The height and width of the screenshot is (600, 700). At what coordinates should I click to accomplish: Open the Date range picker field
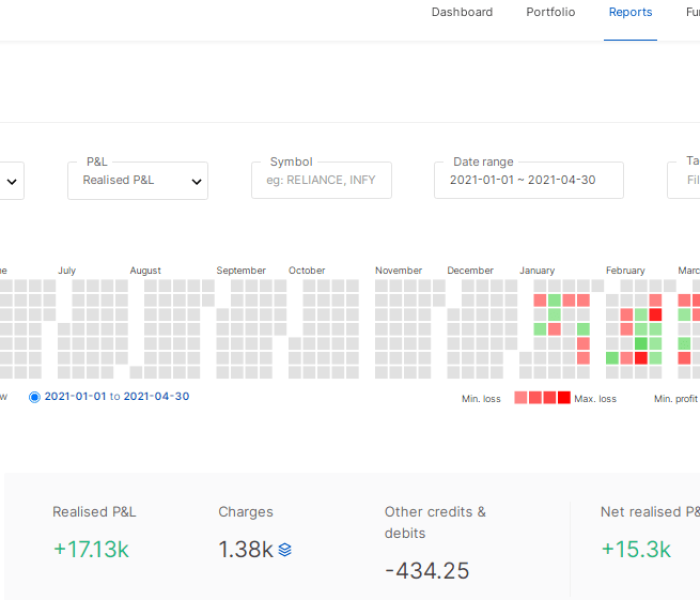[x=528, y=181]
